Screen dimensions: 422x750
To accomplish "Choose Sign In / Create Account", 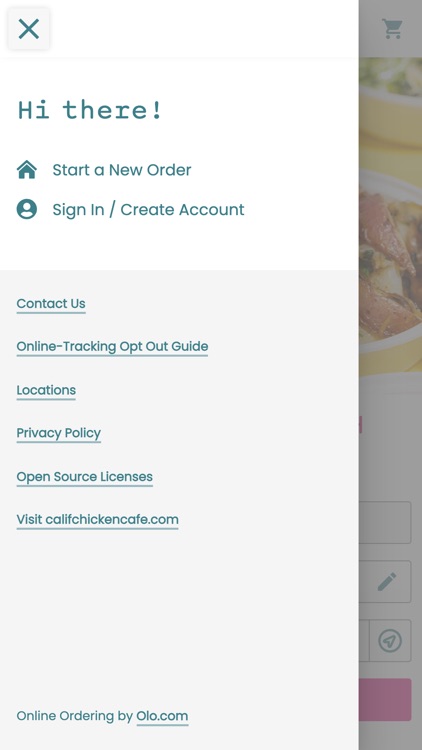I will coord(148,210).
